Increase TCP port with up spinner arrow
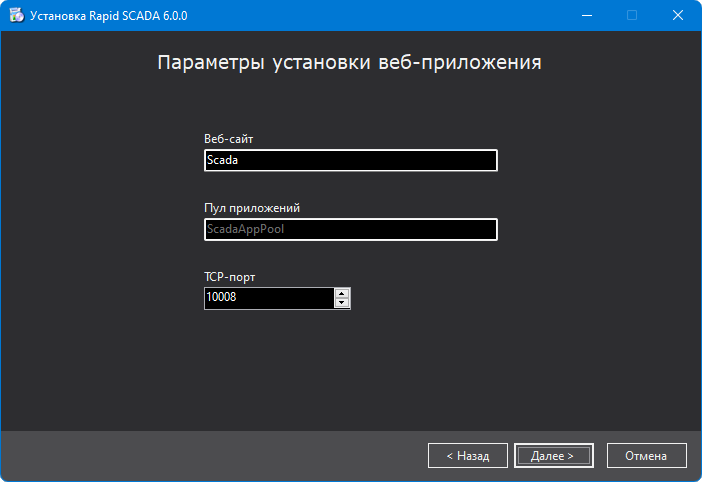This screenshot has width=702, height=482. 342,294
